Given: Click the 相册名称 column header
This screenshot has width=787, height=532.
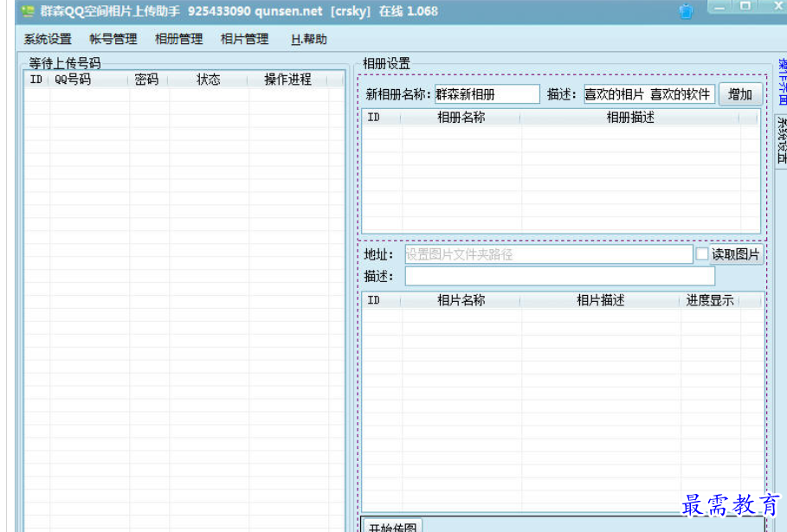Looking at the screenshot, I should coord(461,118).
